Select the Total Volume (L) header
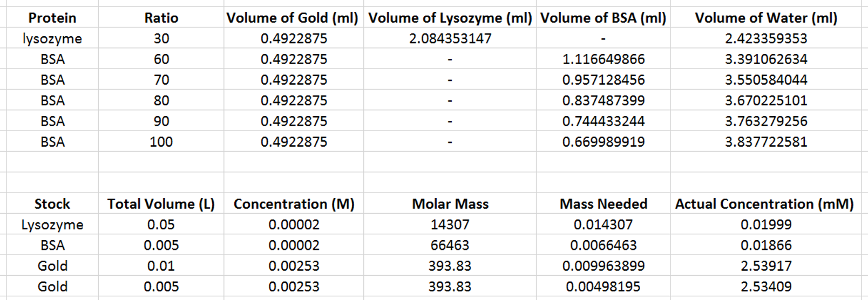 (x=161, y=204)
